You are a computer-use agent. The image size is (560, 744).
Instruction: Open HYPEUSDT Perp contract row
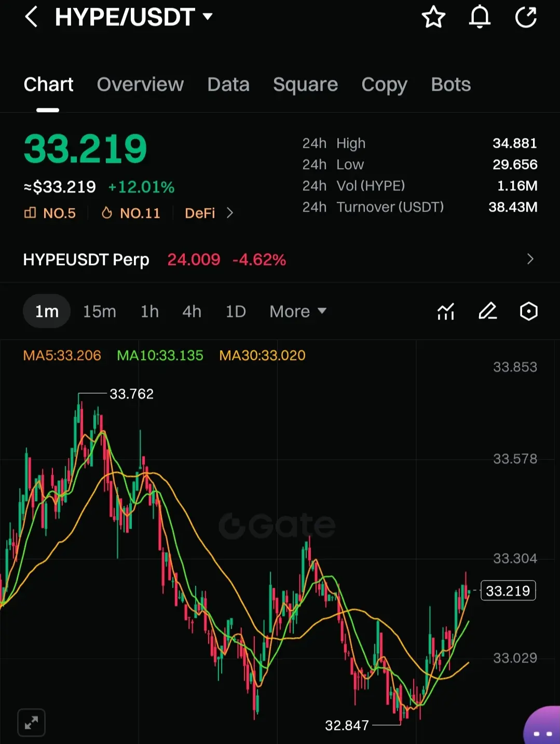(280, 259)
